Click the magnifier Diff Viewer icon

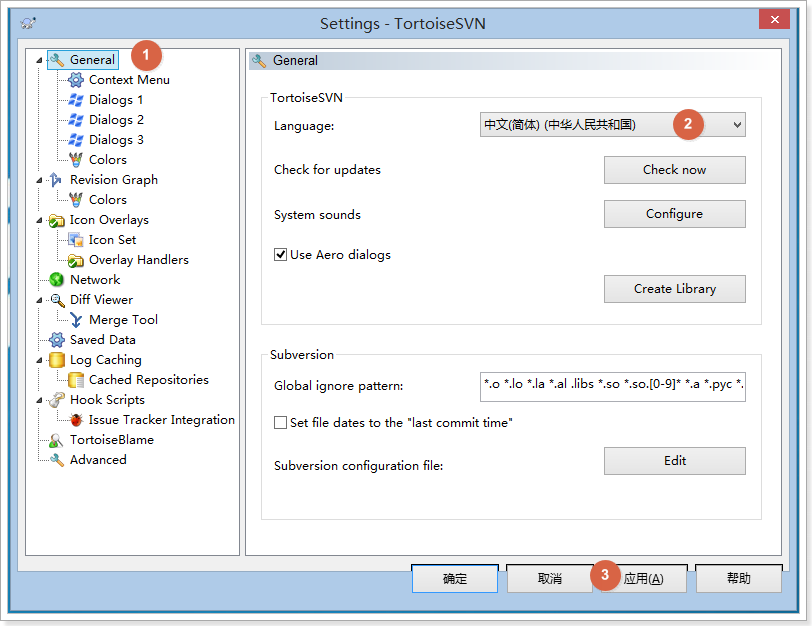click(x=57, y=300)
